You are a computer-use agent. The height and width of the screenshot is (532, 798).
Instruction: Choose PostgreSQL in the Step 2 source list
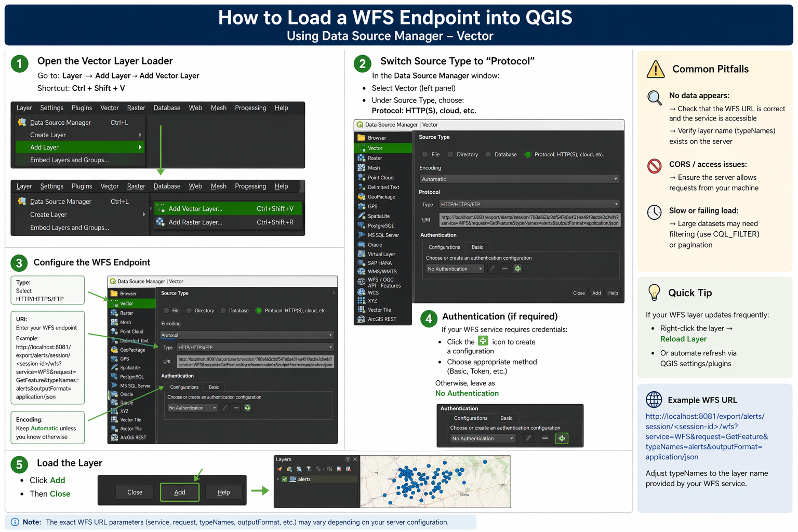pyautogui.click(x=383, y=225)
